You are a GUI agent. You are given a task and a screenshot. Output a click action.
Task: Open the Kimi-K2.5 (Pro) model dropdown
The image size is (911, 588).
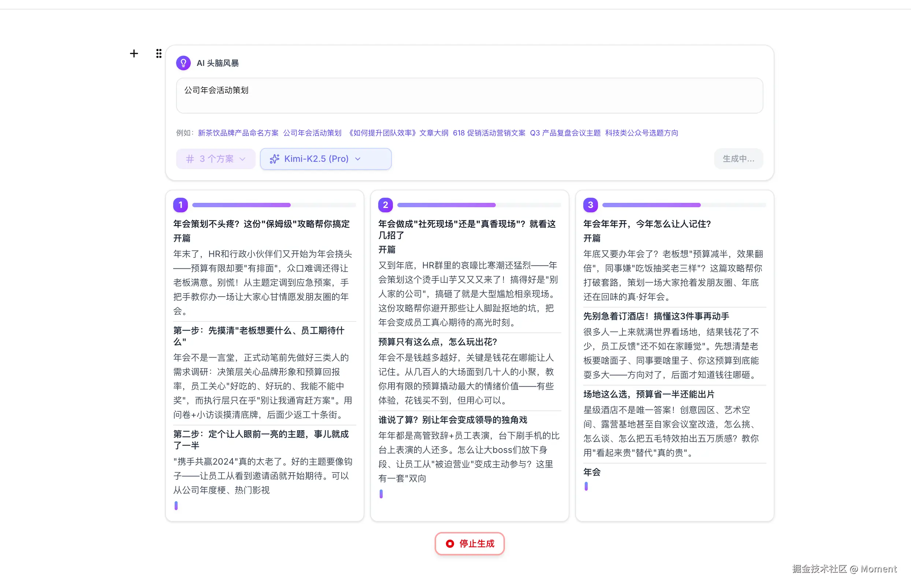[x=325, y=159]
